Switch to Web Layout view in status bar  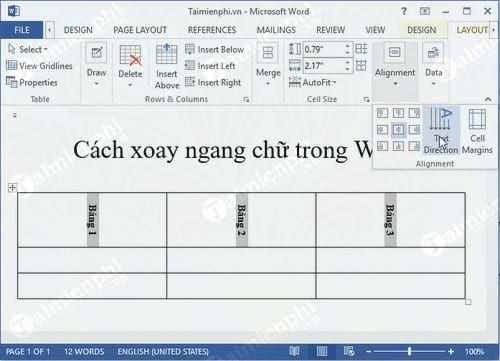(349, 351)
